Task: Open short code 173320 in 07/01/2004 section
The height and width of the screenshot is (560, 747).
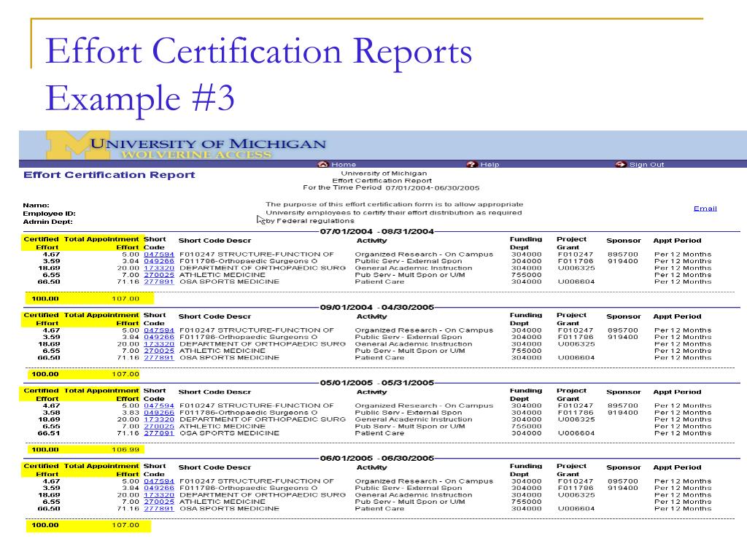Action: coord(159,268)
